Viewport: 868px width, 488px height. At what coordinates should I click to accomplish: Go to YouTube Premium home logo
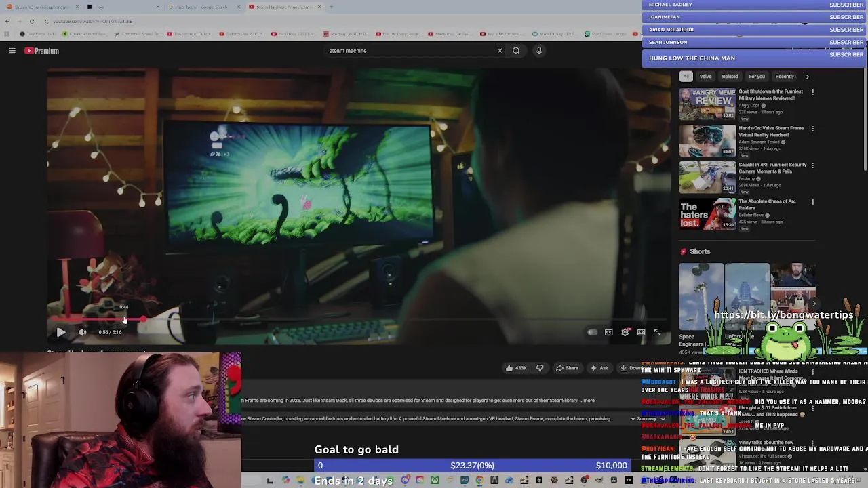coord(42,51)
